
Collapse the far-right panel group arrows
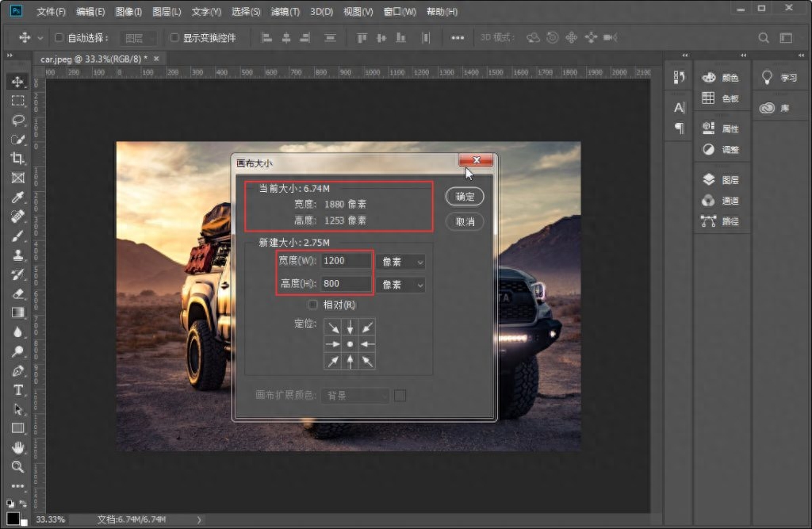point(801,55)
